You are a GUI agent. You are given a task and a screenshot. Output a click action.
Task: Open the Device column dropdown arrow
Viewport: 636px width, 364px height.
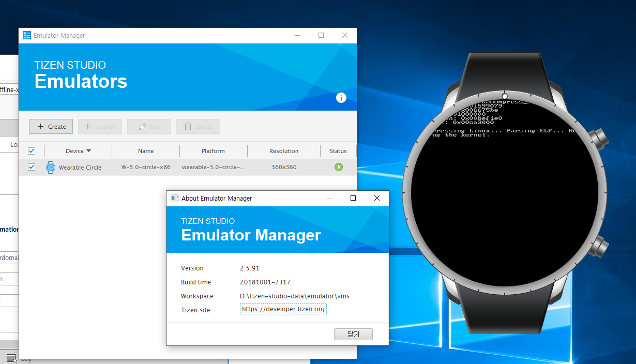(88, 151)
